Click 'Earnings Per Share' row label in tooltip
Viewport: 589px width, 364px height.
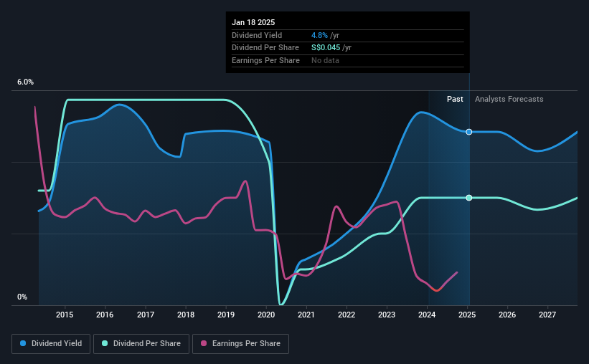(x=265, y=60)
